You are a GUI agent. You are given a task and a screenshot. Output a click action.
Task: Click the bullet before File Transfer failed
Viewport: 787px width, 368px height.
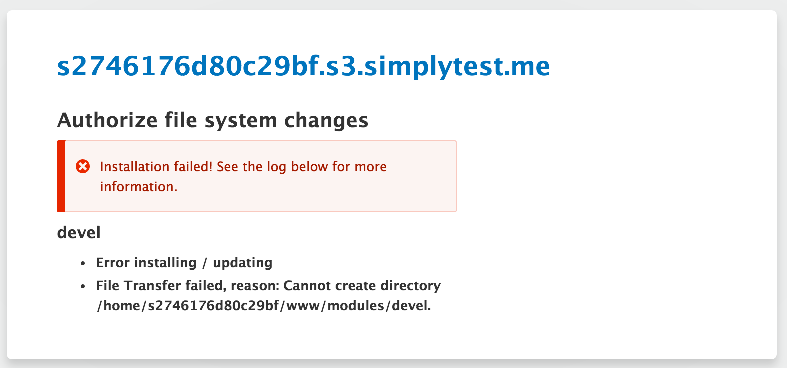(x=83, y=286)
